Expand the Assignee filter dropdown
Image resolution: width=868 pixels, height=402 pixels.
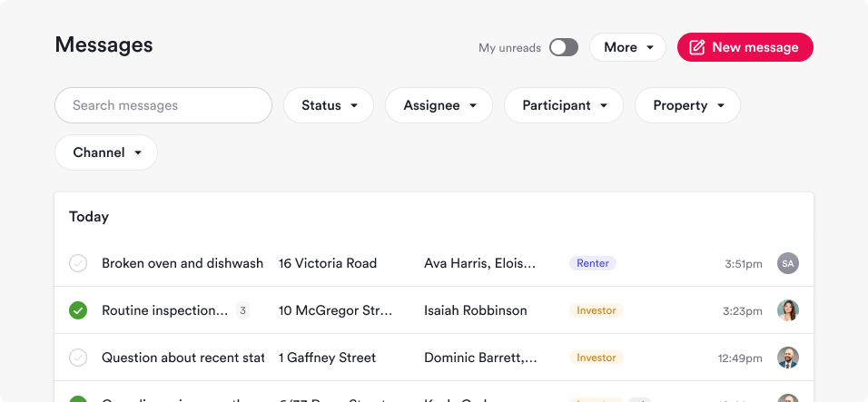[x=439, y=105]
